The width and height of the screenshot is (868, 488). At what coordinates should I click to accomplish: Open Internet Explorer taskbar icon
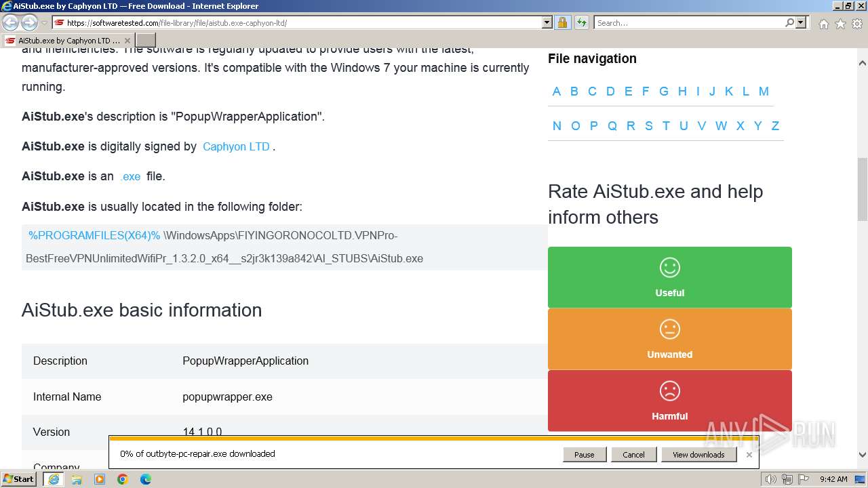tap(54, 479)
